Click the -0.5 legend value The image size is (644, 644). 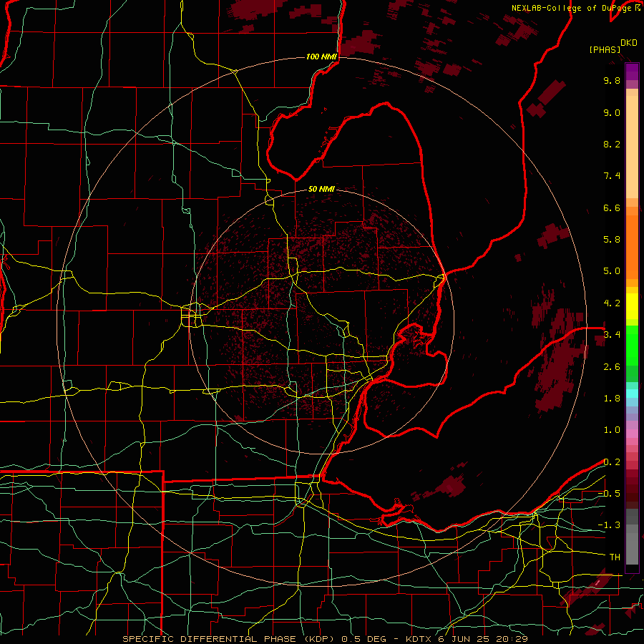(609, 494)
